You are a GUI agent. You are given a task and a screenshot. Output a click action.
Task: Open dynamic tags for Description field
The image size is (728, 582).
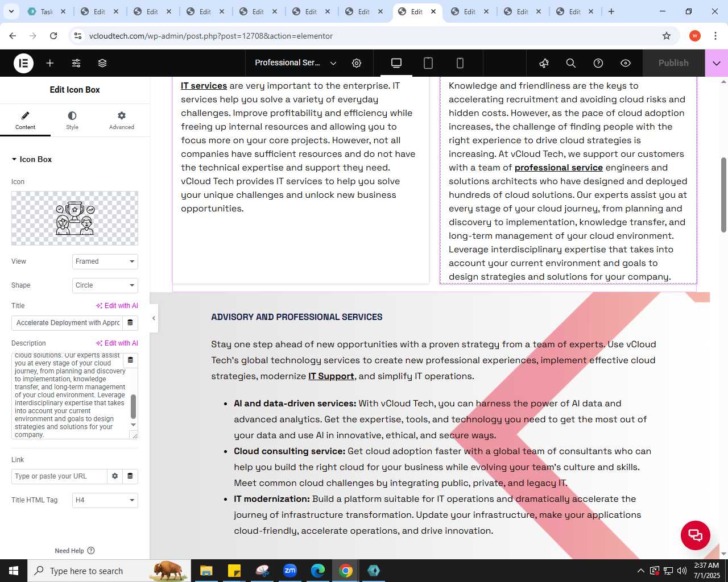pyautogui.click(x=130, y=360)
